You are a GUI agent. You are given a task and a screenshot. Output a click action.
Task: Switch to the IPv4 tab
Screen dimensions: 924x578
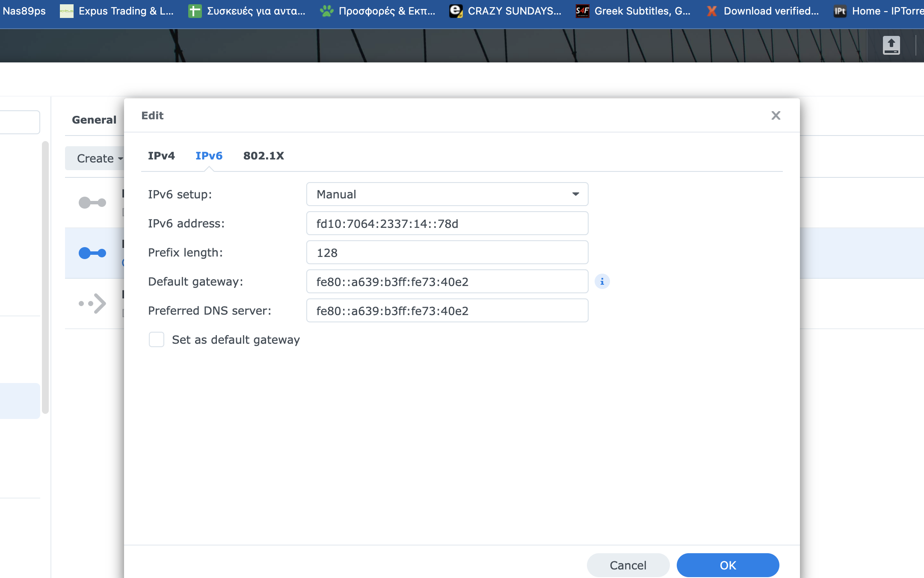[x=161, y=156]
